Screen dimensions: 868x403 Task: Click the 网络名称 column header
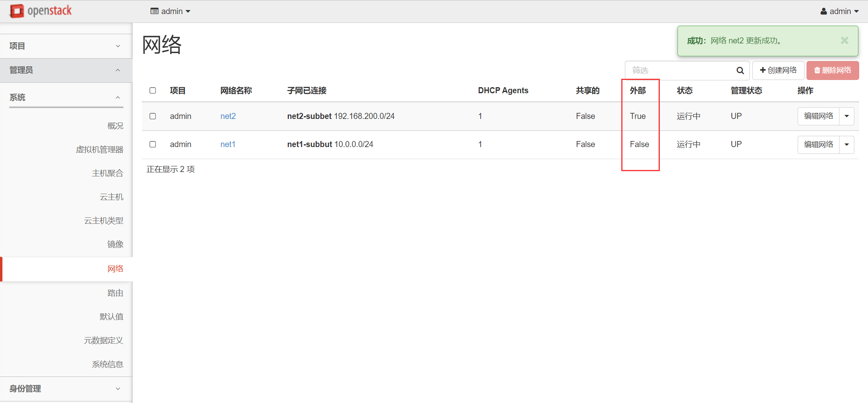(236, 90)
